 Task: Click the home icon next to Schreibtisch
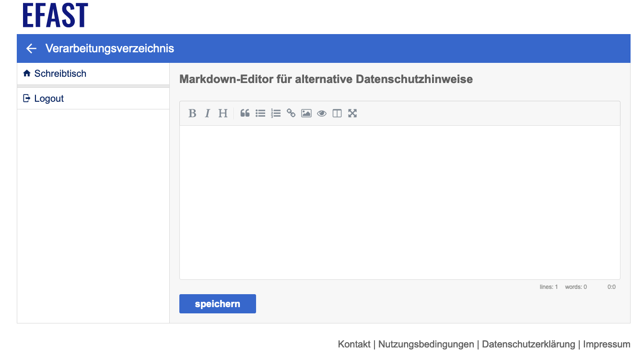click(x=26, y=73)
